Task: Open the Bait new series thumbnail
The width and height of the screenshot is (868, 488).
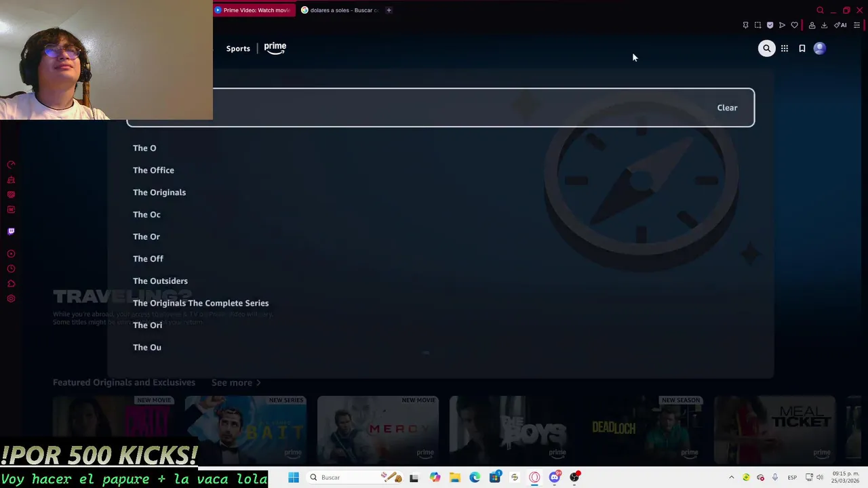Action: [245, 430]
